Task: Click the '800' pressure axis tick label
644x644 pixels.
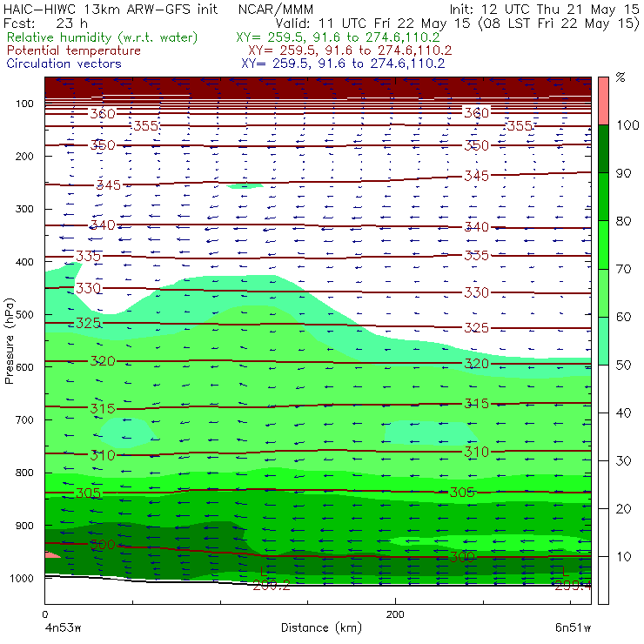Action: [x=24, y=473]
